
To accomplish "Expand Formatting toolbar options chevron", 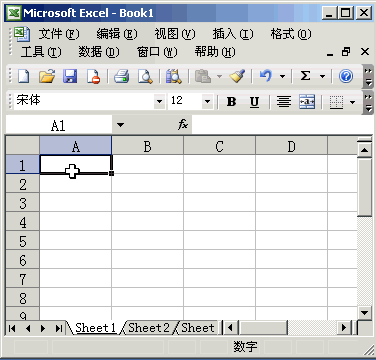I will click(x=368, y=102).
